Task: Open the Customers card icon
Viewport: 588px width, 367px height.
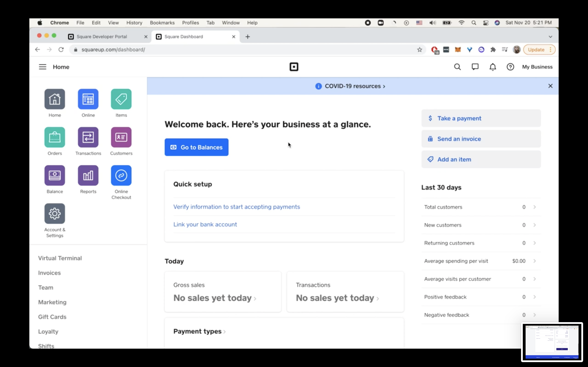Action: tap(121, 137)
